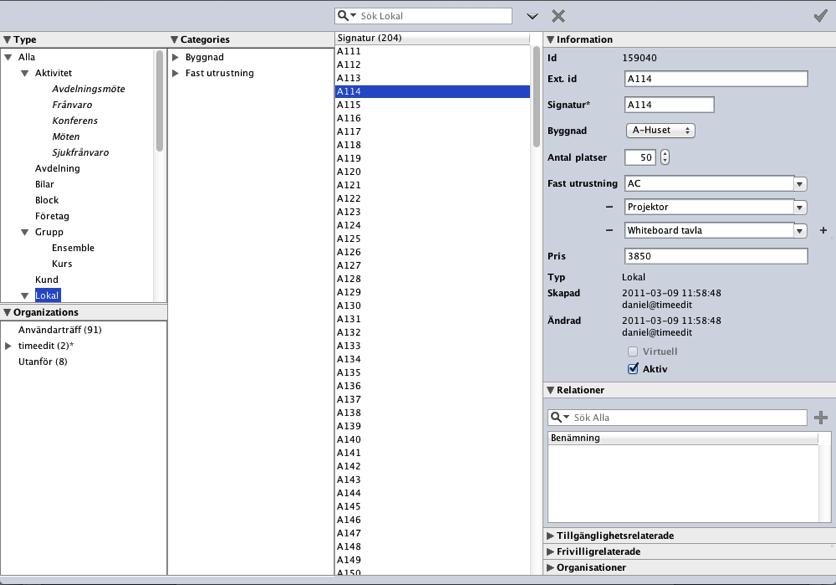Expand the timeedit (2)* organization
836x585 pixels.
tap(8, 346)
